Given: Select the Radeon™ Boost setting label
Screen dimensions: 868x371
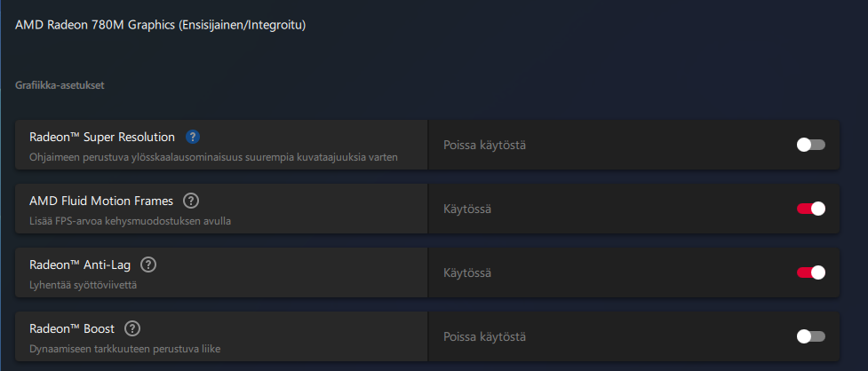Looking at the screenshot, I should click(72, 328).
